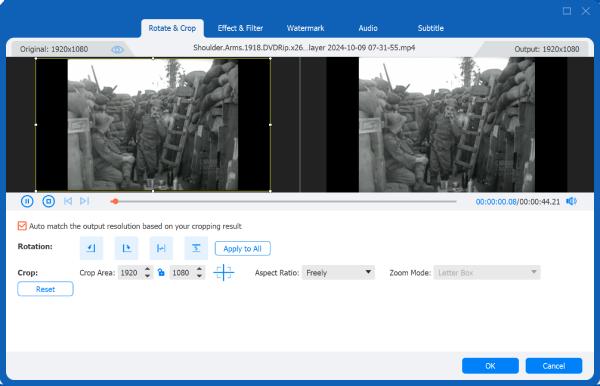Click the crop width field 1920
Image resolution: width=600 pixels, height=386 pixels.
point(130,272)
